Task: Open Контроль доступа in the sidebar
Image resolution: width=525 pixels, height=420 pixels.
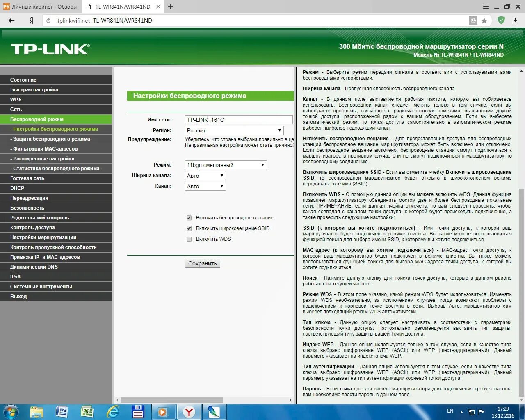Action: coord(56,228)
